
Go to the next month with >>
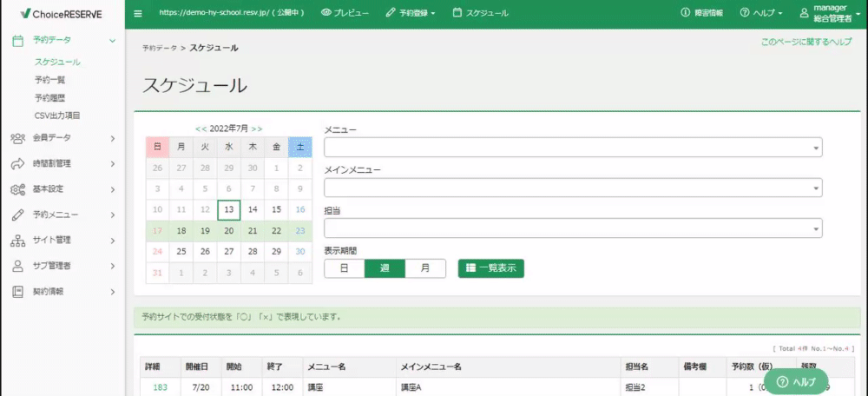tap(257, 129)
